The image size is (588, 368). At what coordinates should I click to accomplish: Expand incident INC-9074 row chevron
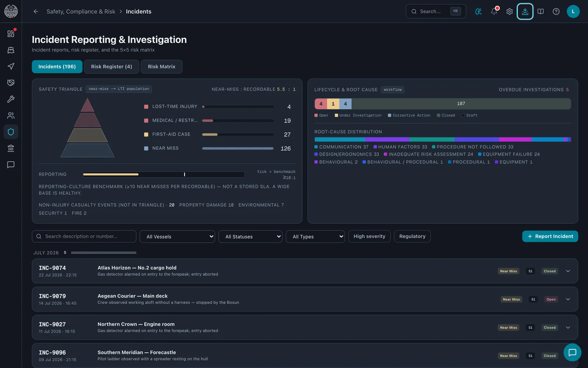(568, 271)
